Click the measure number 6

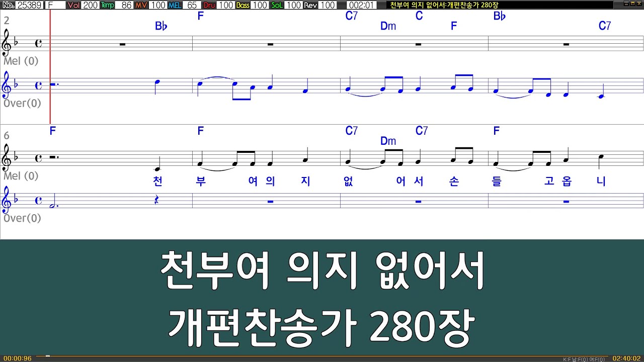coord(7,136)
